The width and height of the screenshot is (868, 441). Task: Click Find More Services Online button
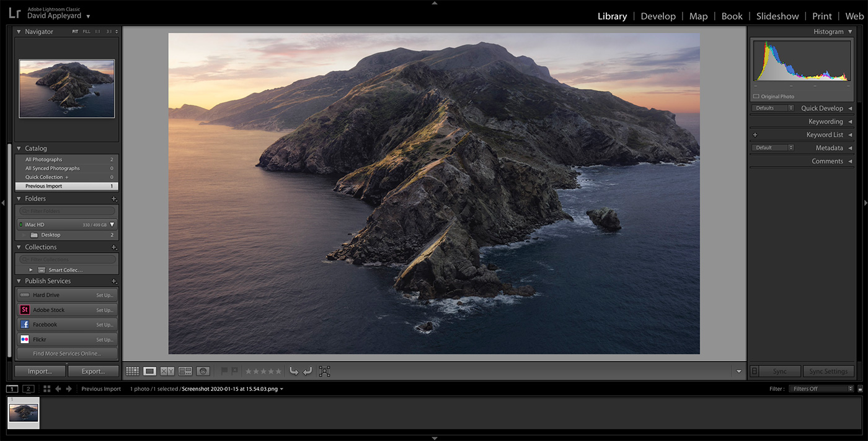point(67,354)
